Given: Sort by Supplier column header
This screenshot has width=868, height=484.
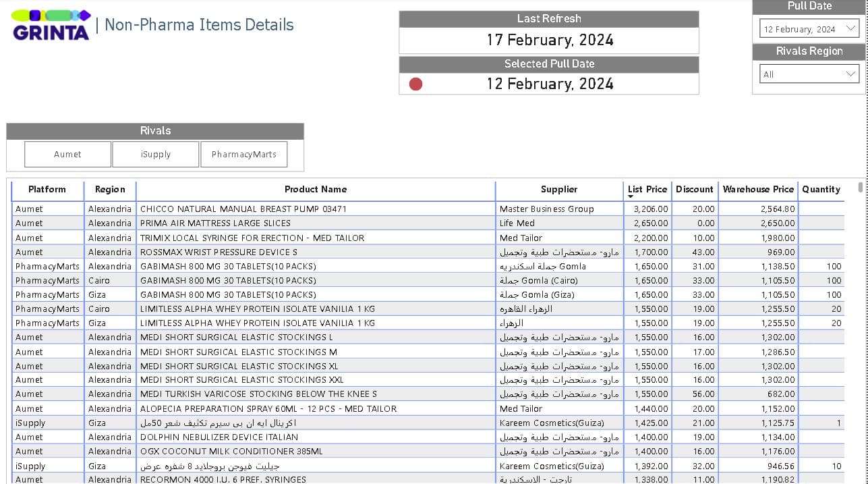Looking at the screenshot, I should [559, 190].
